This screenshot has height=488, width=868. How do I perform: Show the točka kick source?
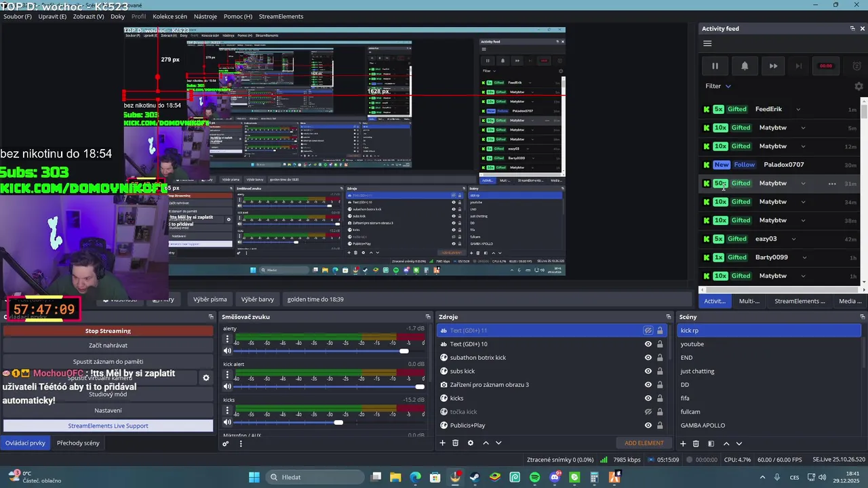click(x=648, y=412)
